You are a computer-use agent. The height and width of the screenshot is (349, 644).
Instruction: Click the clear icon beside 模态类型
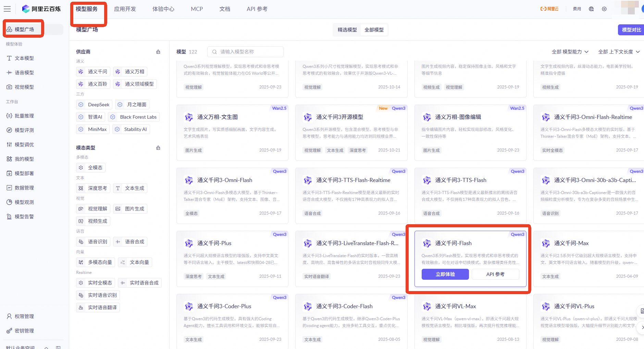[x=158, y=148]
